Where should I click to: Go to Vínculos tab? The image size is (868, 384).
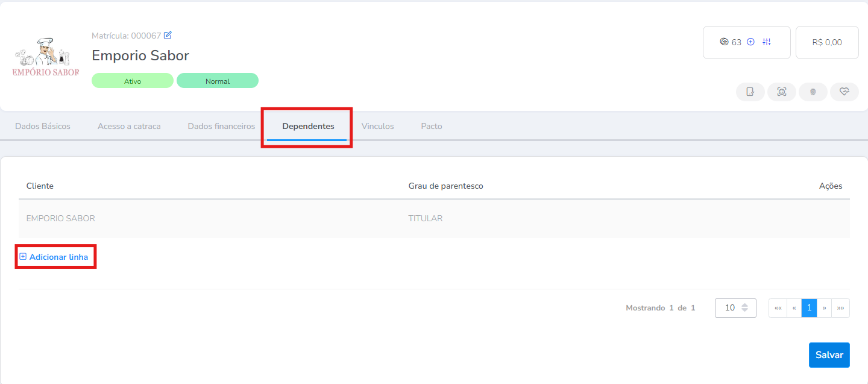378,127
